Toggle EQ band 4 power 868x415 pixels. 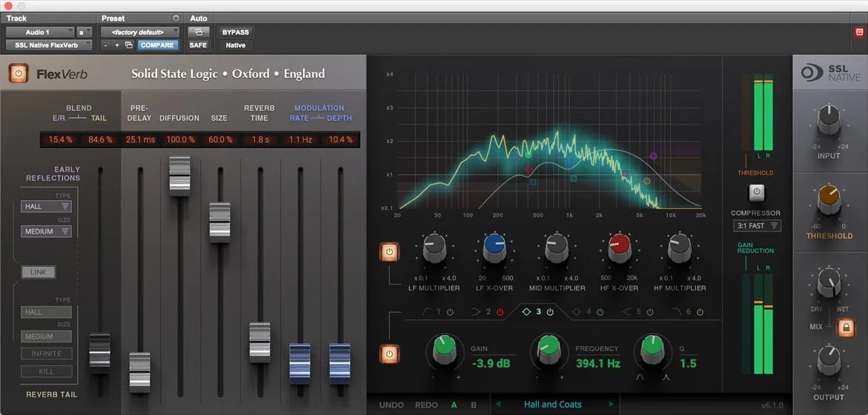tap(600, 312)
